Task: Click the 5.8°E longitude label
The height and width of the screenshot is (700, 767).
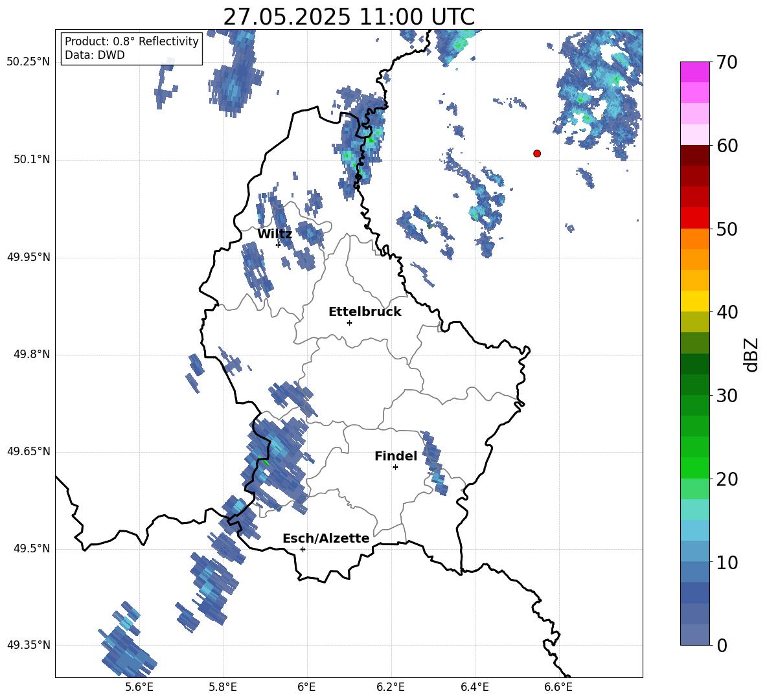Action: tap(223, 687)
